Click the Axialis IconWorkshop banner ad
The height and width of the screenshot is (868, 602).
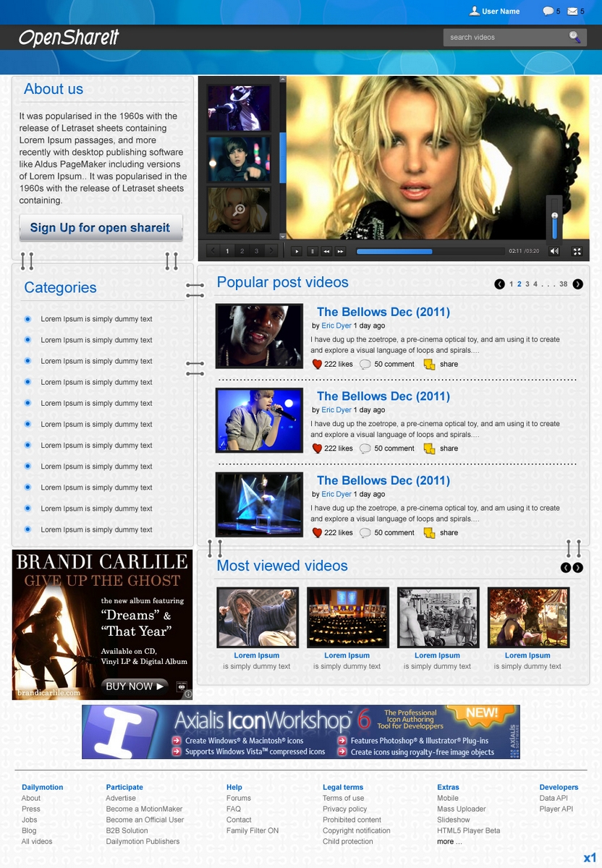(301, 732)
